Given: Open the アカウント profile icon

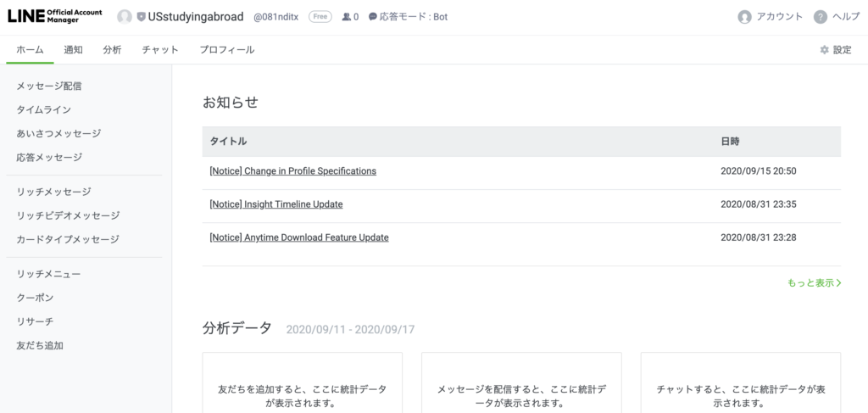Looking at the screenshot, I should pyautogui.click(x=744, y=17).
